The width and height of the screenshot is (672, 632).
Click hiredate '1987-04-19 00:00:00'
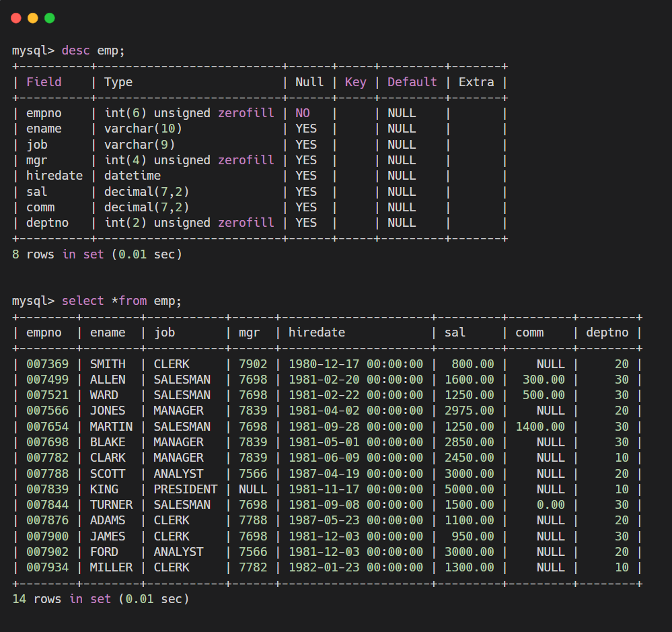pos(356,475)
